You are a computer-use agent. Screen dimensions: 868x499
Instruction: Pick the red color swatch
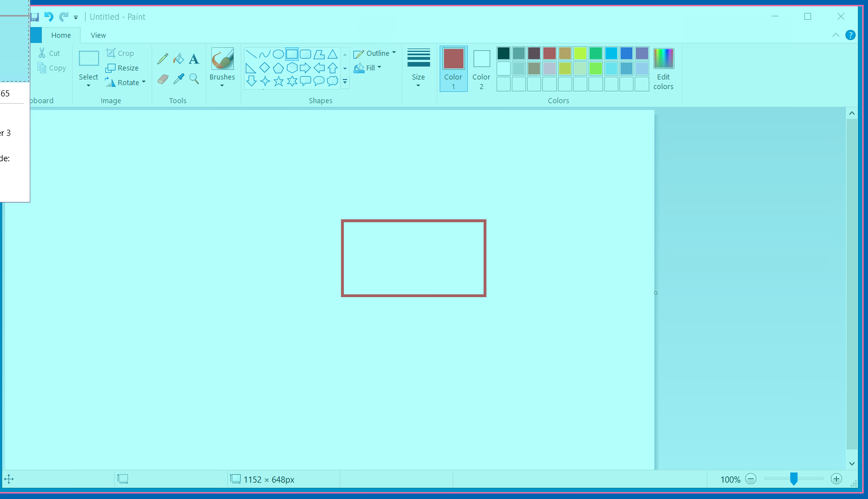point(549,53)
